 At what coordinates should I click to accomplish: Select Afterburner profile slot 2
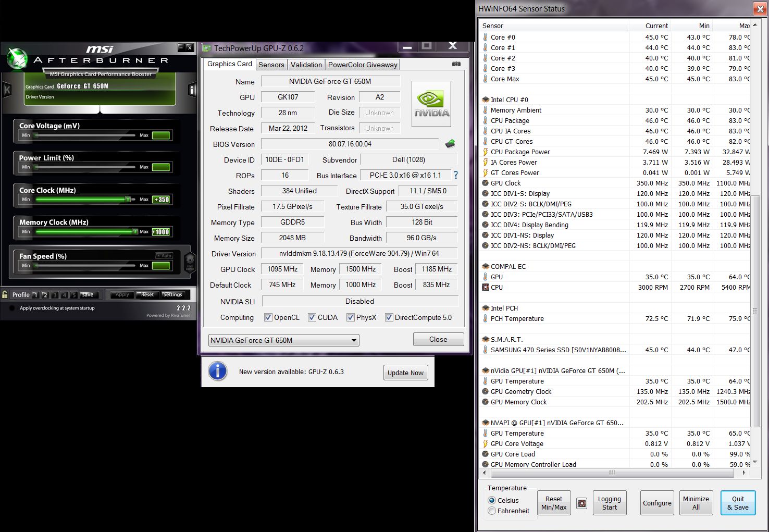(x=45, y=295)
